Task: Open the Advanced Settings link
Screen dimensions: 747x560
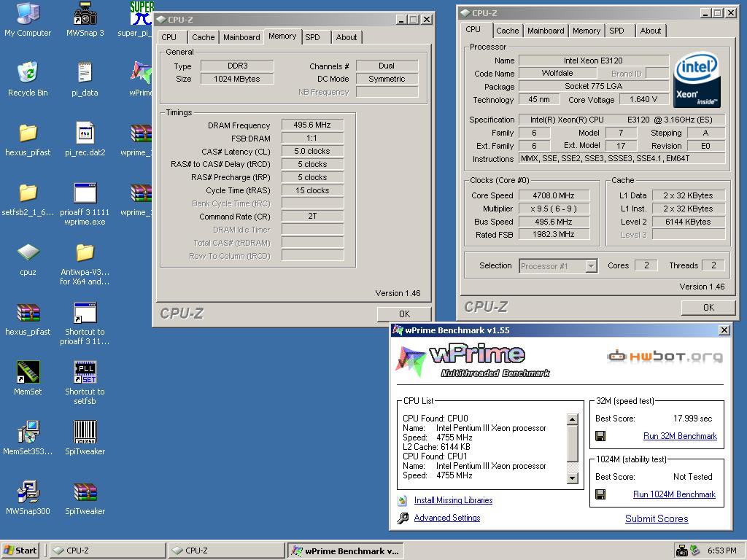Action: [447, 518]
